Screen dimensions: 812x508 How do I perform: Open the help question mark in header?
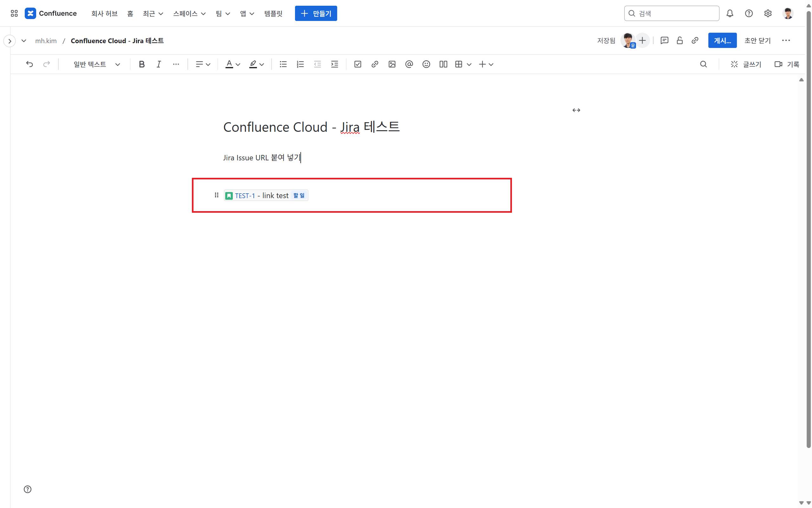pos(749,13)
